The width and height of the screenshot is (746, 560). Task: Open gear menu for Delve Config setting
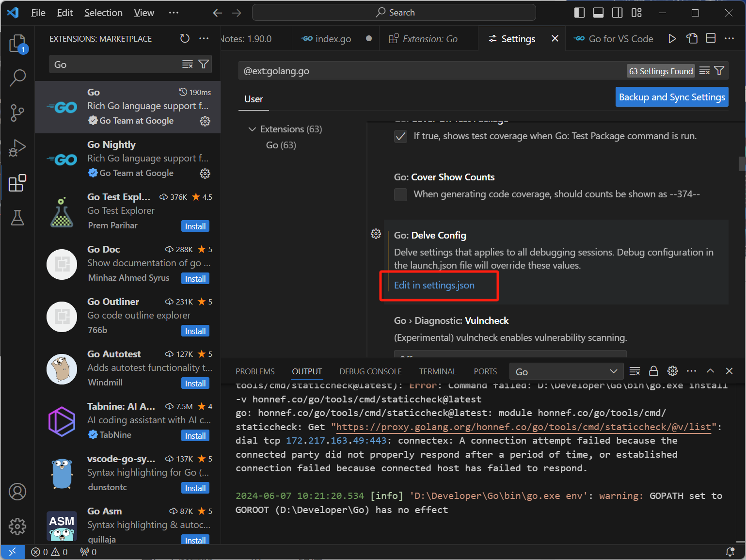point(376,234)
